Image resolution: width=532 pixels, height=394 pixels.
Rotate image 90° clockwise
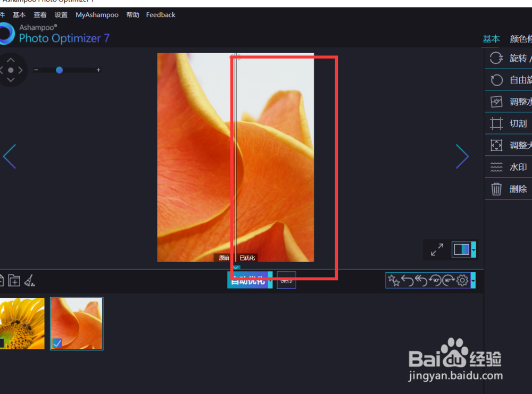[448, 280]
